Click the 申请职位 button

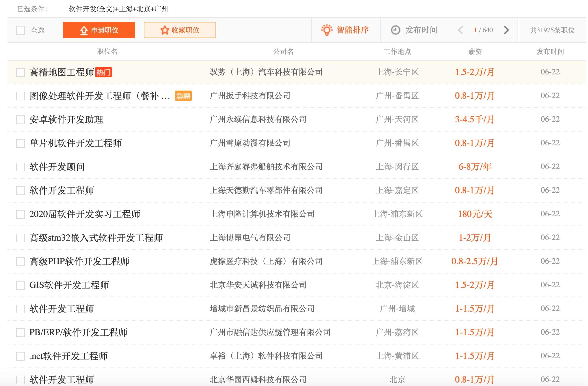pos(99,30)
